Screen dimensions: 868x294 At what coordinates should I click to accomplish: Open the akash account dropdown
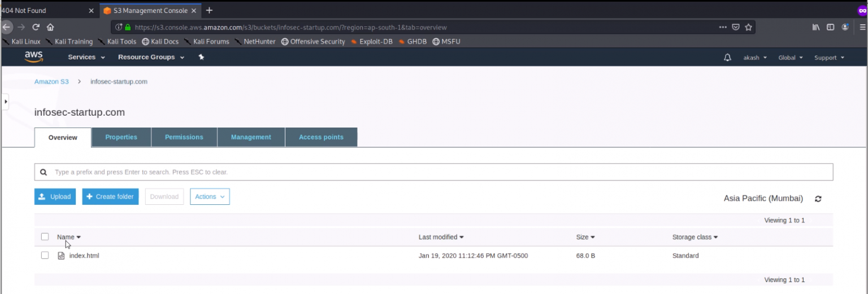(755, 58)
